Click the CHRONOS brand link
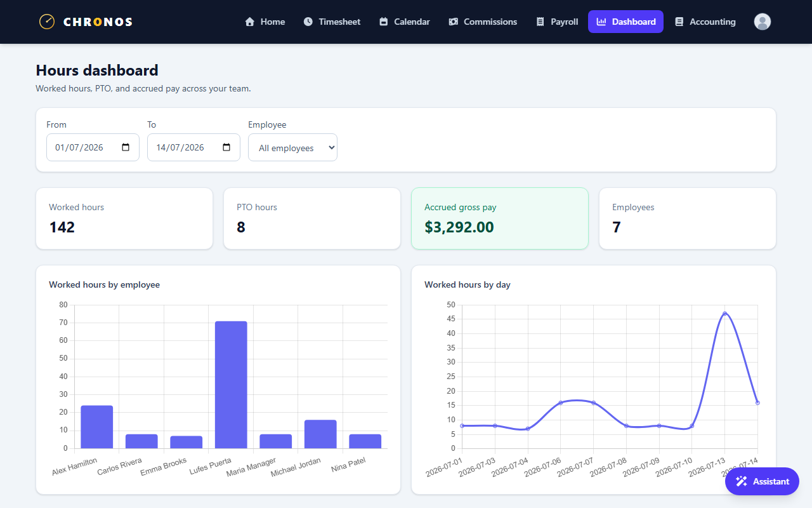Viewport: 812px width, 508px height. [86, 22]
